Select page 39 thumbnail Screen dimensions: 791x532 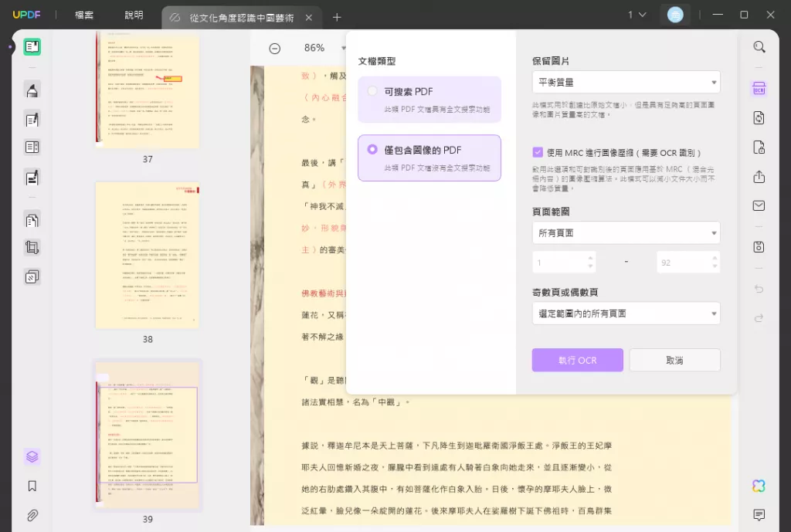pos(148,435)
